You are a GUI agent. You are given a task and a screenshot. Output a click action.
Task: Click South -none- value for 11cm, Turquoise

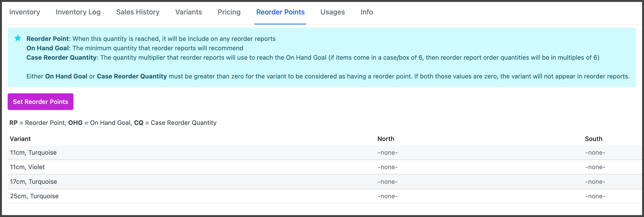[595, 153]
